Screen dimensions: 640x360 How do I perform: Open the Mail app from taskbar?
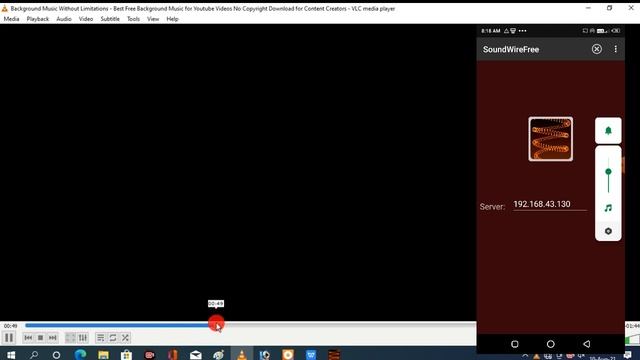coord(196,355)
